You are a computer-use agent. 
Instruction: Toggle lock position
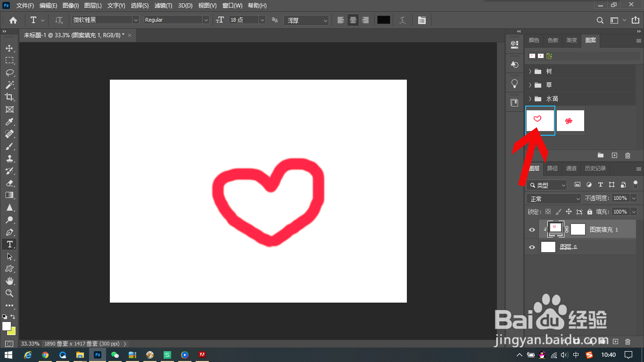tap(569, 212)
